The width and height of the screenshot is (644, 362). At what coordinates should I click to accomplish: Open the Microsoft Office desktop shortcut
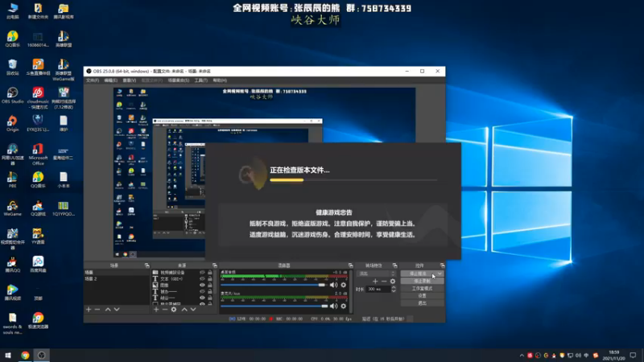pyautogui.click(x=38, y=154)
